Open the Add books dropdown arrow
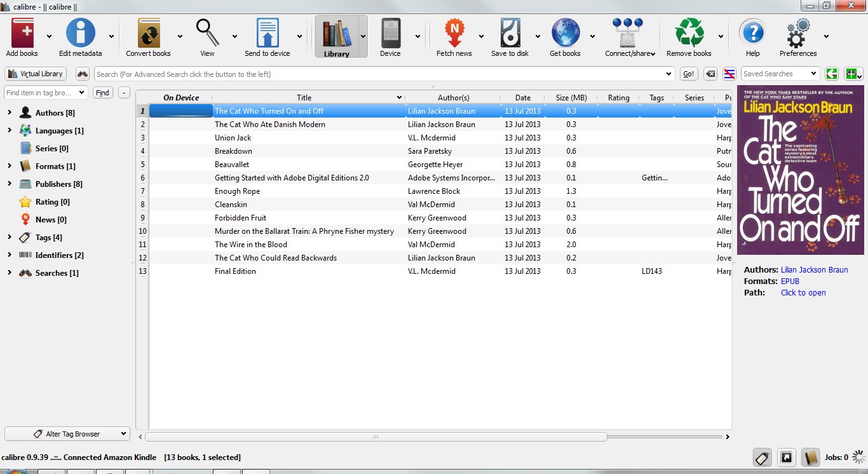The image size is (868, 474). (49, 36)
